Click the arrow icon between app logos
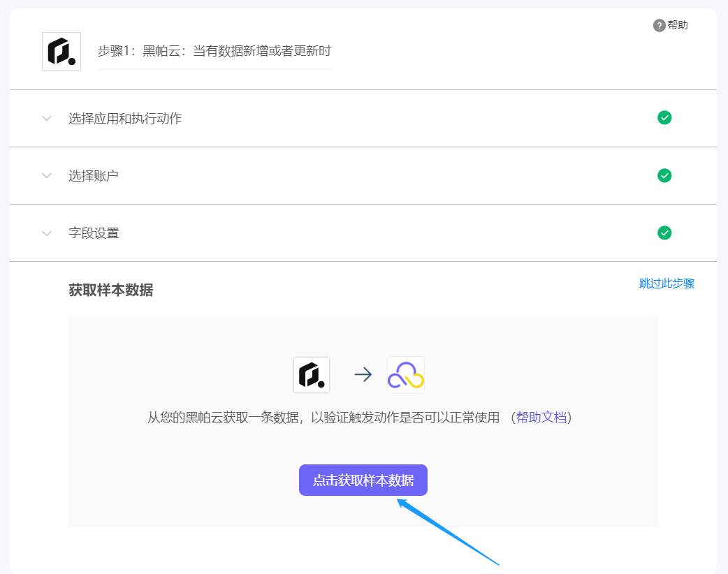Viewport: 728px width, 574px height. point(363,374)
